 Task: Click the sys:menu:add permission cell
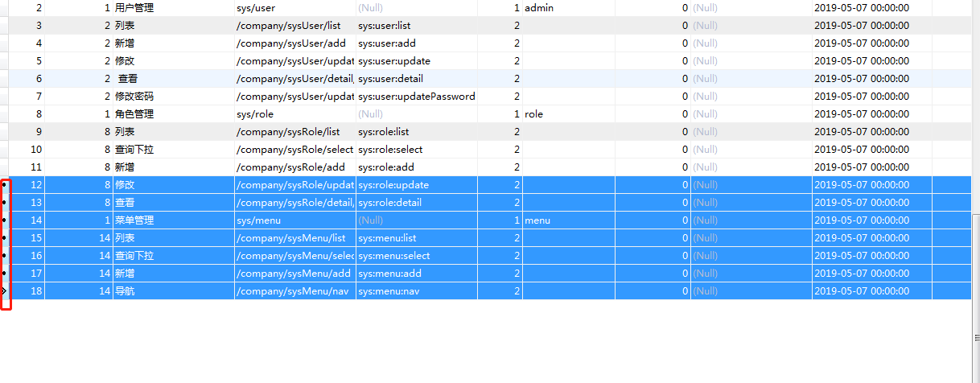(x=416, y=274)
